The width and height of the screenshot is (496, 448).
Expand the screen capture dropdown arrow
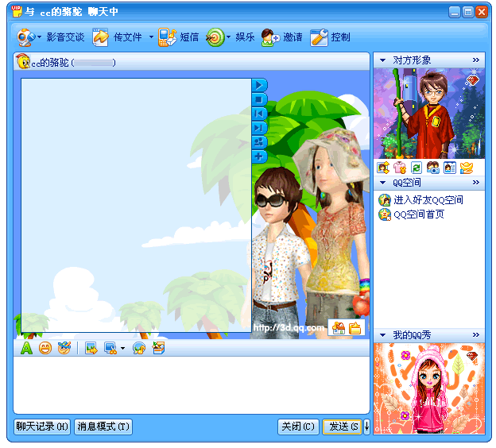[x=122, y=349]
